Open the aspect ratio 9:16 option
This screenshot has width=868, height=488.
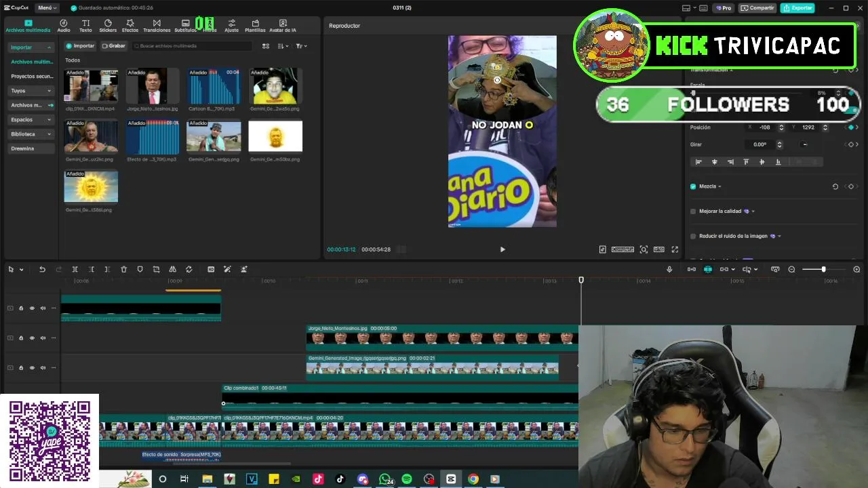click(x=658, y=249)
